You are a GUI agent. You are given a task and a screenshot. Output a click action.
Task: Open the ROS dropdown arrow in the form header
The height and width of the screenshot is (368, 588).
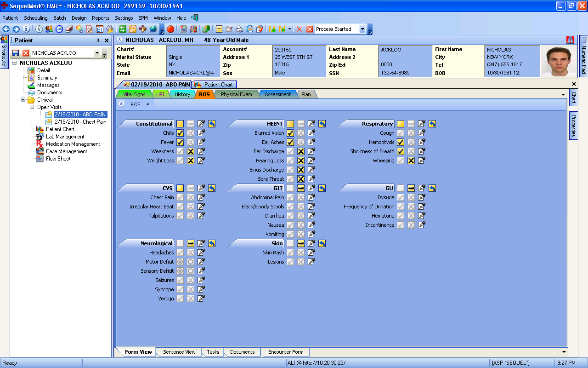tap(147, 104)
